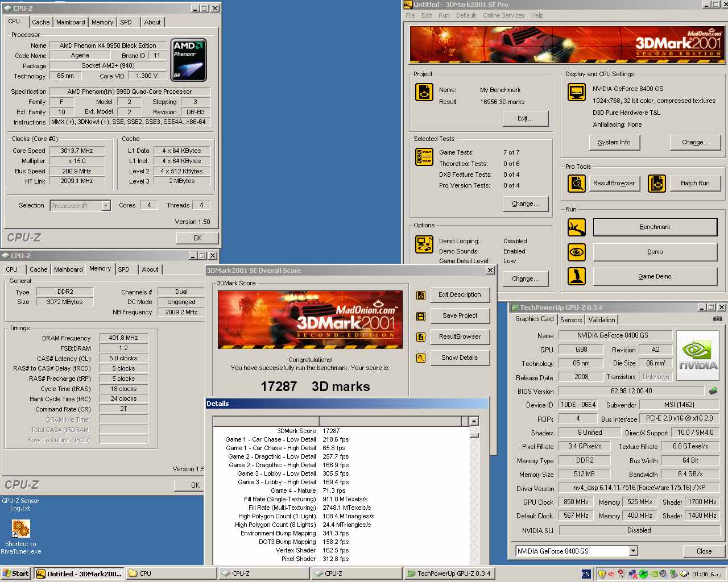Click the System Info button

pyautogui.click(x=614, y=142)
